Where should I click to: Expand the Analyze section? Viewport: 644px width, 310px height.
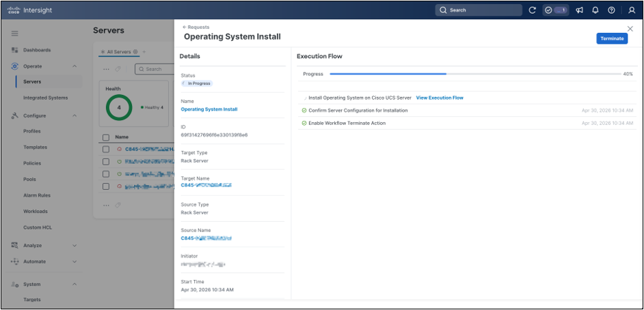pyautogui.click(x=44, y=245)
